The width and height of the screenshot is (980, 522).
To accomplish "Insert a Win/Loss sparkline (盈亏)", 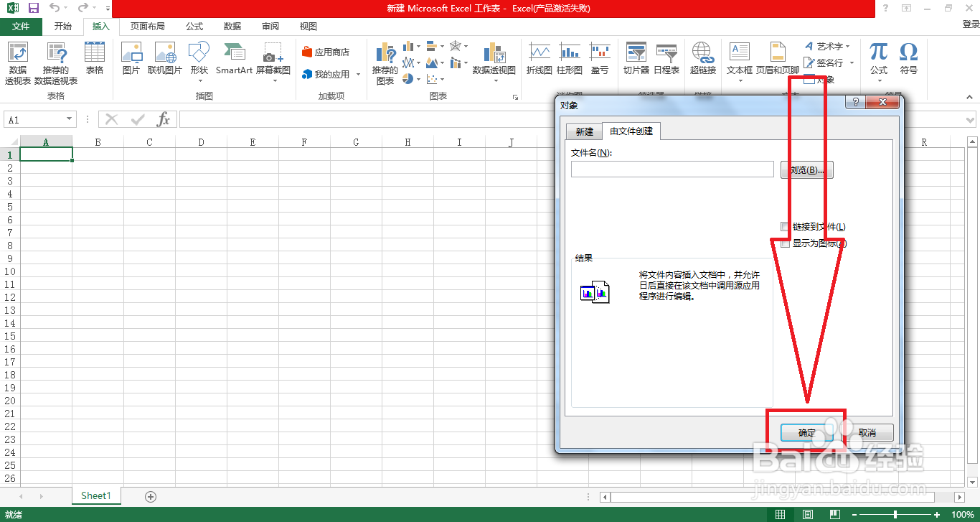I will [x=600, y=59].
